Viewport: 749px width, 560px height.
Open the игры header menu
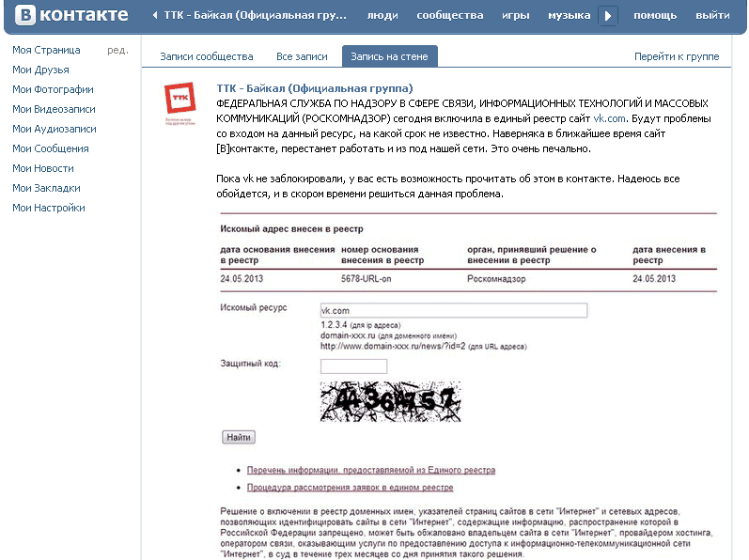click(x=516, y=15)
